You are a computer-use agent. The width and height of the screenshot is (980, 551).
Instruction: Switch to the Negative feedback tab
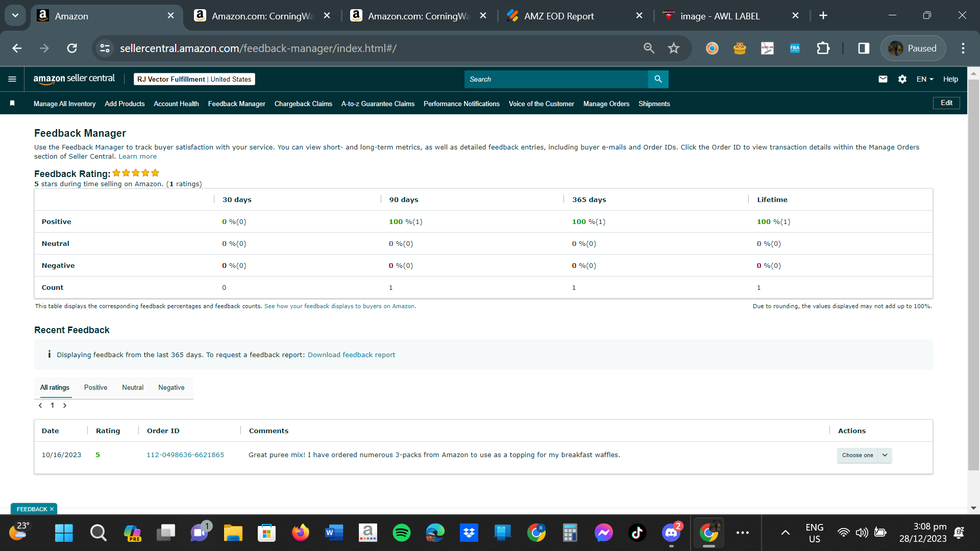point(171,388)
